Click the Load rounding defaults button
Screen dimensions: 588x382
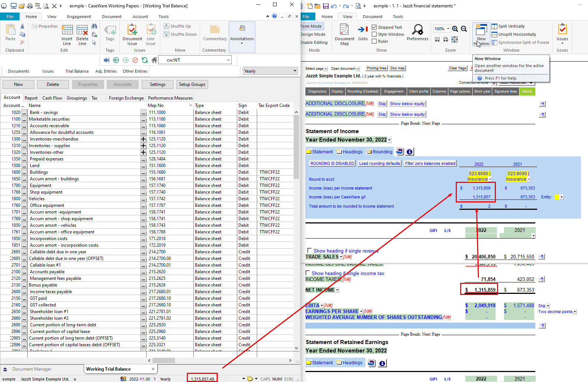[379, 163]
